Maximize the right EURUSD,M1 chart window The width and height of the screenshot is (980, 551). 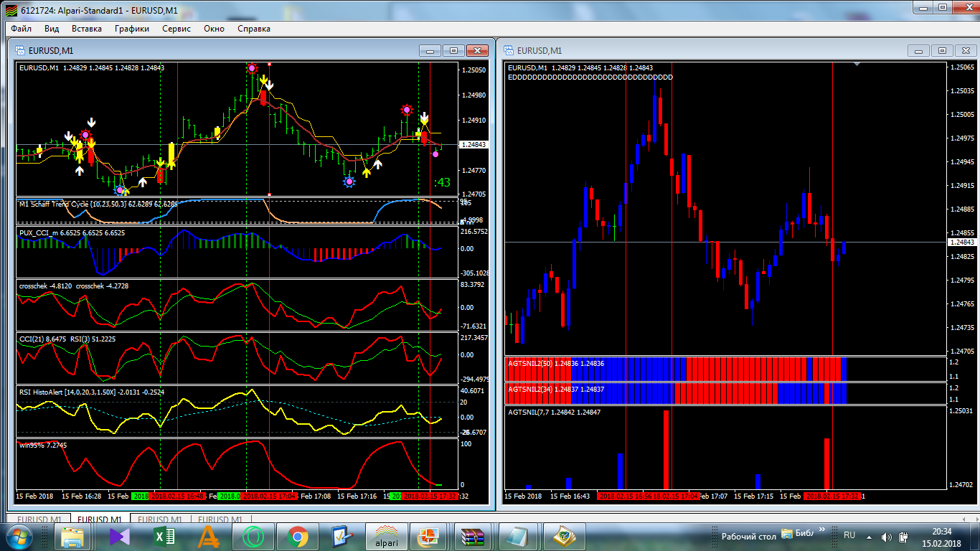pos(942,50)
